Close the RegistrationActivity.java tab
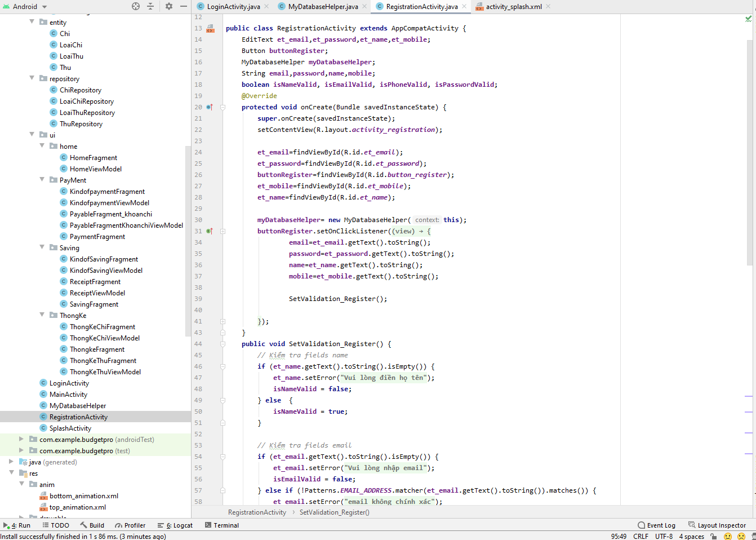This screenshot has height=540, width=756. [x=464, y=7]
